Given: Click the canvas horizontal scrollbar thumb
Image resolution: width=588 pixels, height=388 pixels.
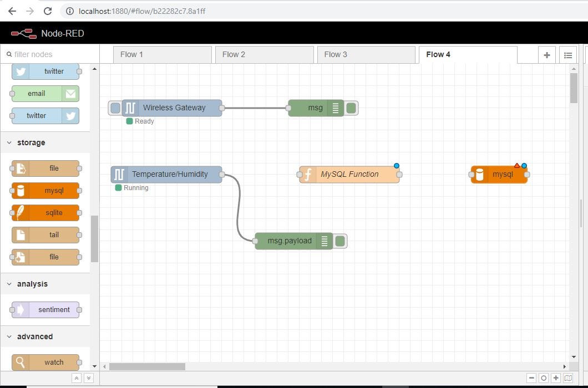Looking at the screenshot, I should (x=147, y=366).
